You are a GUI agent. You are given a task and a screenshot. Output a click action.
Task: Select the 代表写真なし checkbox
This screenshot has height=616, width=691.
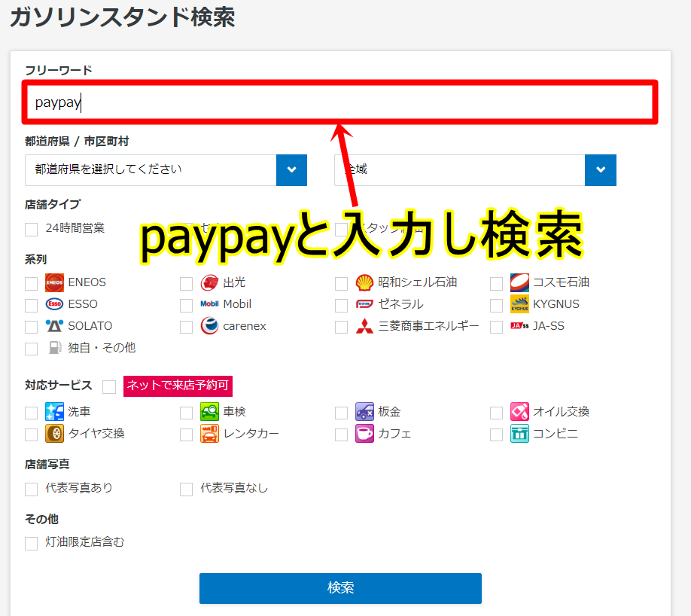pos(187,489)
